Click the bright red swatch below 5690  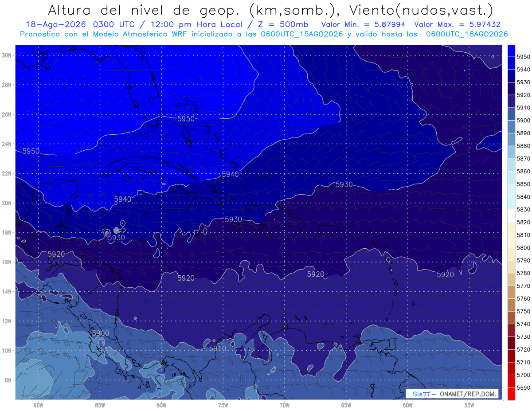(511, 394)
